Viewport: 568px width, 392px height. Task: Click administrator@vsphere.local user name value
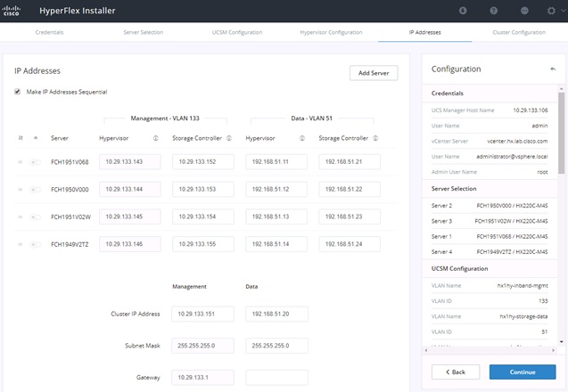tap(512, 157)
